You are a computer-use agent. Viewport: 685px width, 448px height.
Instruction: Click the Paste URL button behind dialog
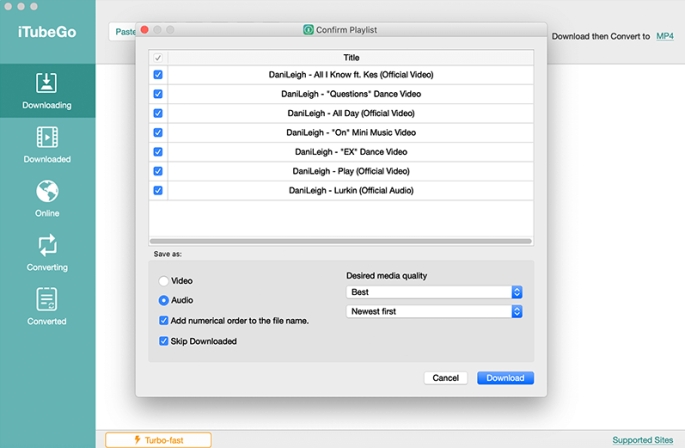pos(122,31)
